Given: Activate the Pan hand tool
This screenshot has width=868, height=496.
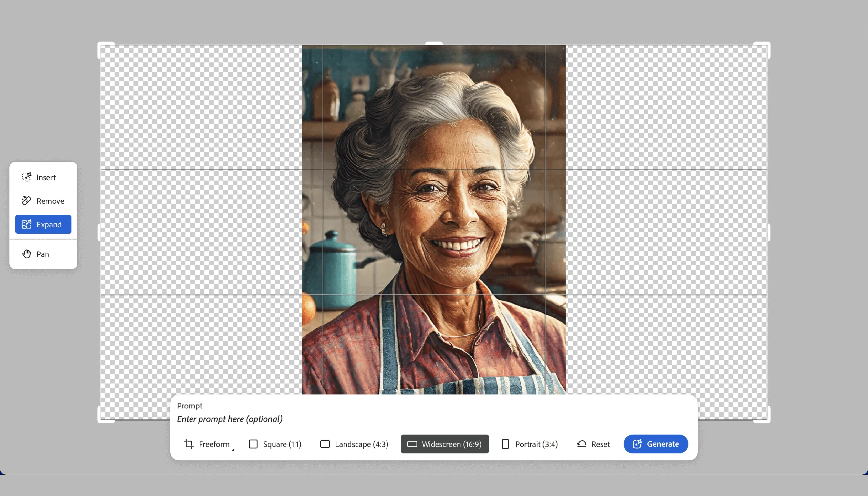Looking at the screenshot, I should [26, 254].
